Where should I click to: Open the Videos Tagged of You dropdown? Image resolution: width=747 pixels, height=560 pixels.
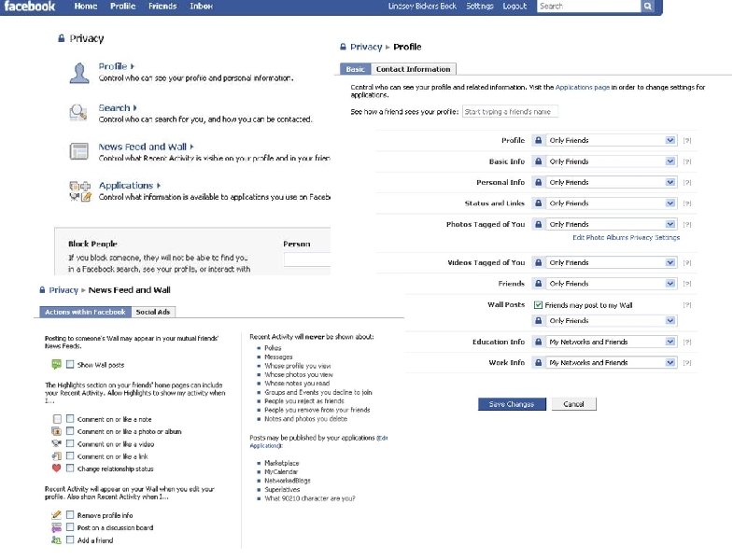click(612, 263)
